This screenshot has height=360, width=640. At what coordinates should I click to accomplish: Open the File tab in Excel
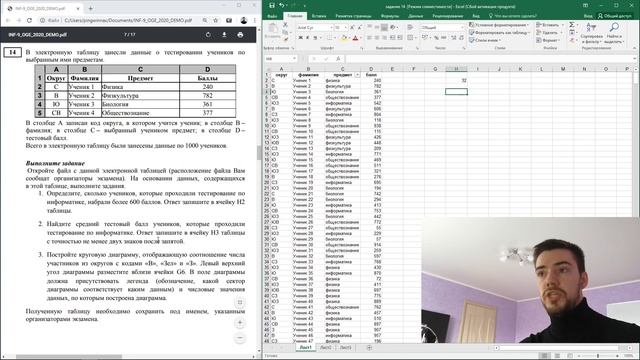tap(272, 16)
